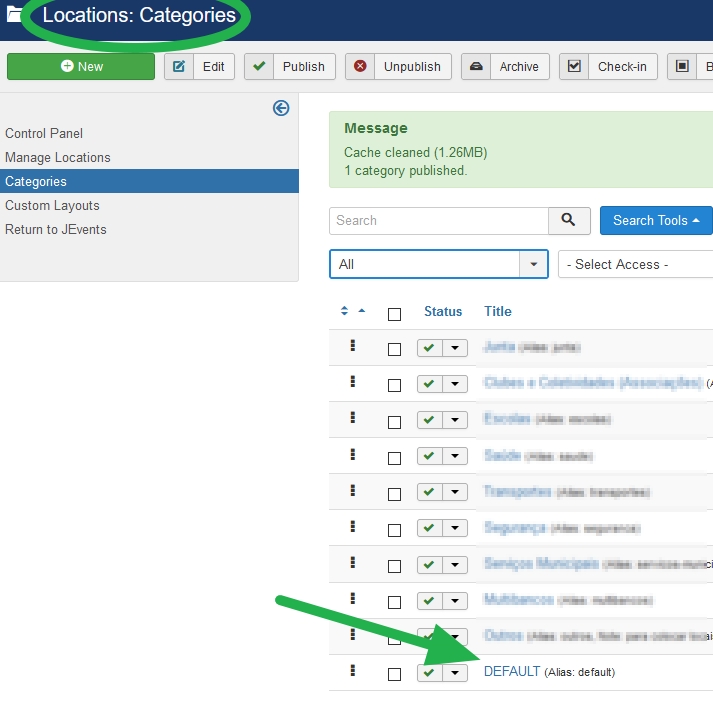The height and width of the screenshot is (715, 713).
Task: Toggle published checkmark on the Junta row
Action: click(429, 348)
